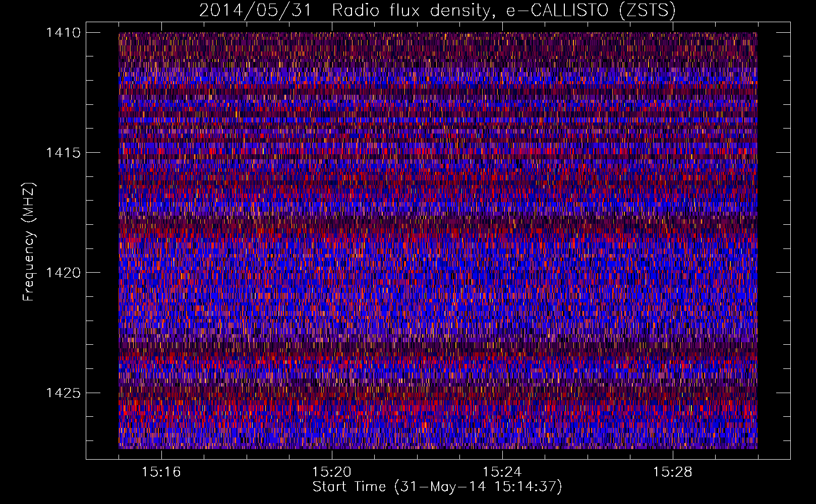Click the plot title with date 2014/05/31
This screenshot has height=504, width=816.
(437, 11)
